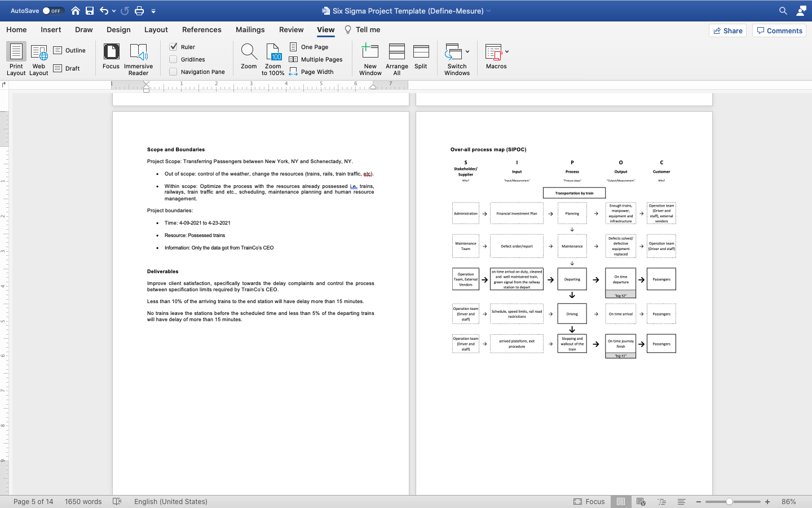Show the Navigation Pane
Screen dimensions: 812x508
pos(174,72)
